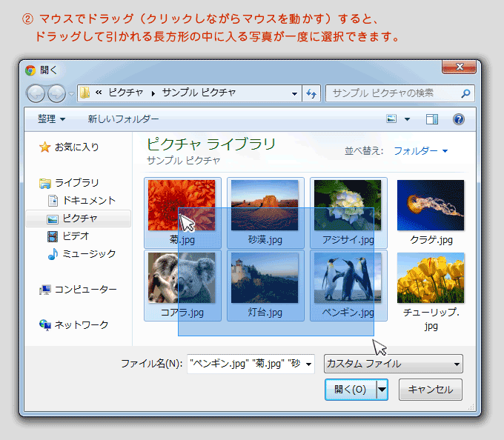
Task: Select お気に入り in navigation pane
Action: coord(77,147)
